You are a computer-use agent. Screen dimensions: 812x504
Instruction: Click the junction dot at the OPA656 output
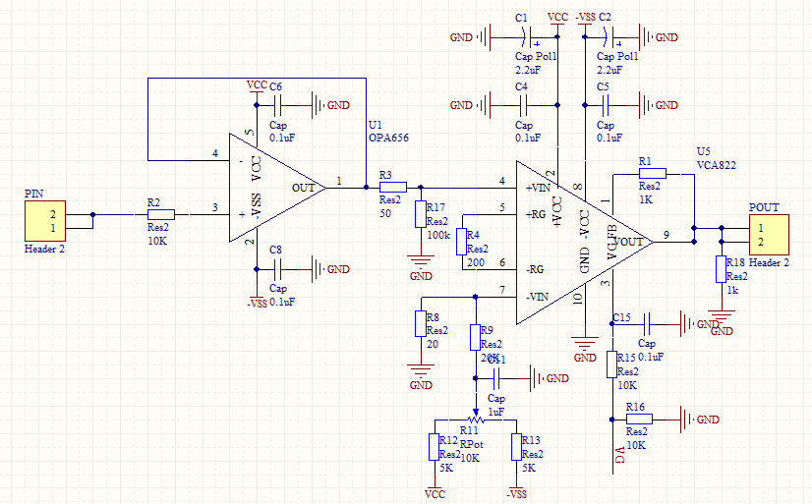(x=366, y=188)
